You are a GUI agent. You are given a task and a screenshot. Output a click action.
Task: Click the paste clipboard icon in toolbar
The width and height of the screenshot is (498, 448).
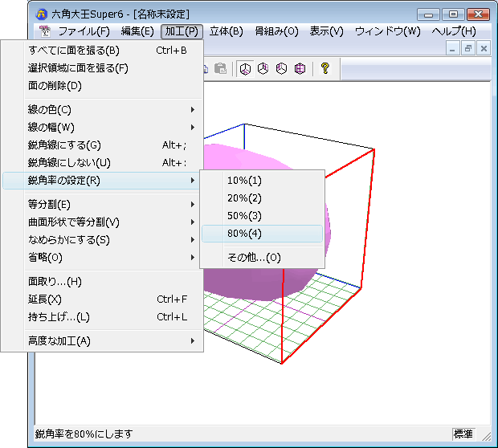coord(219,69)
